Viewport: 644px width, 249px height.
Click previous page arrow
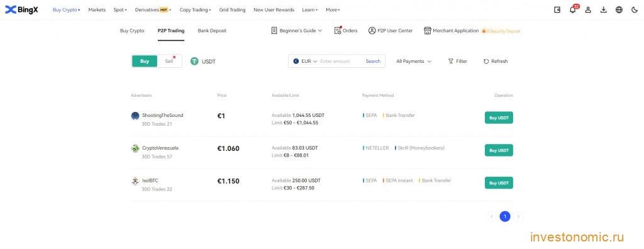tap(491, 216)
